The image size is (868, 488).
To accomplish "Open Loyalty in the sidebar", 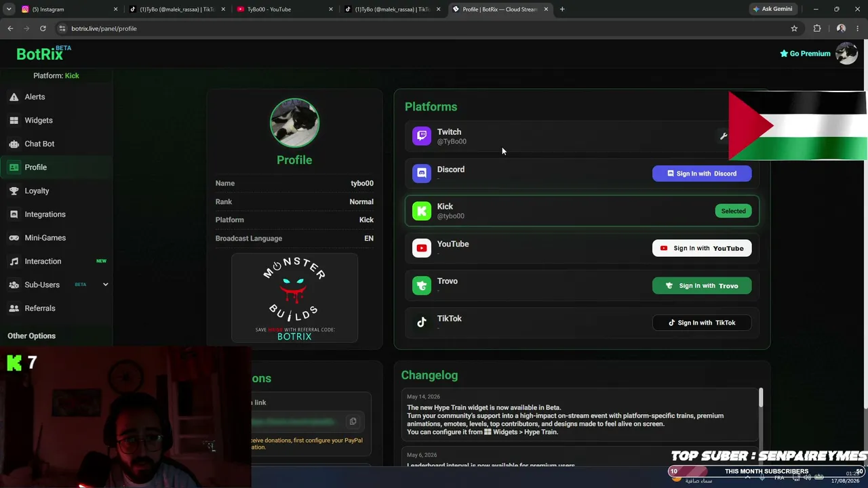I will [x=56, y=190].
